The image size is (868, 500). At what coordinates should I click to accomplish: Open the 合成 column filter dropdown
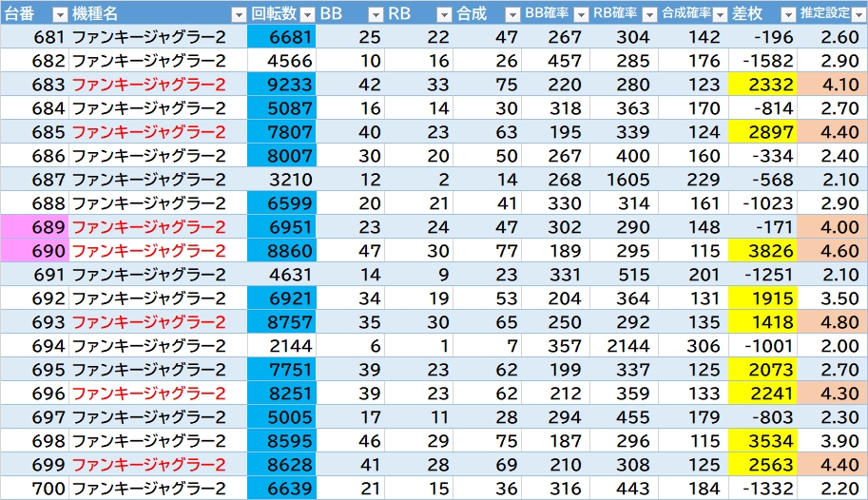(513, 14)
